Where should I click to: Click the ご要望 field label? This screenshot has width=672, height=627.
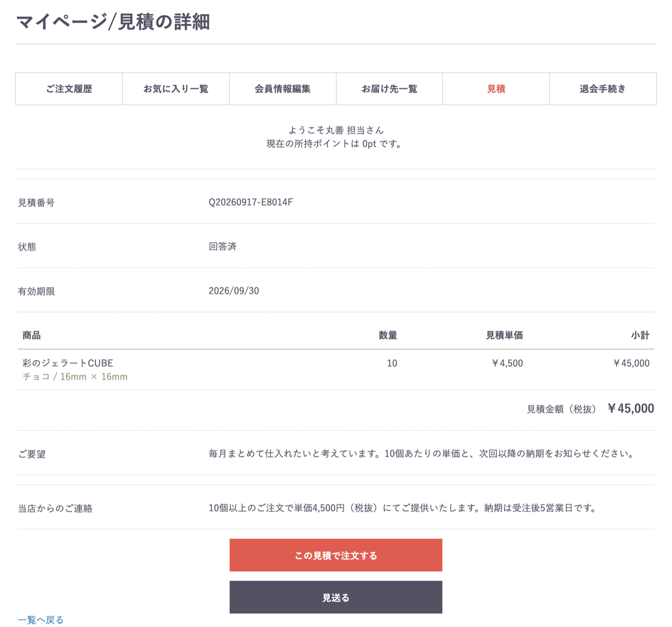click(x=32, y=454)
